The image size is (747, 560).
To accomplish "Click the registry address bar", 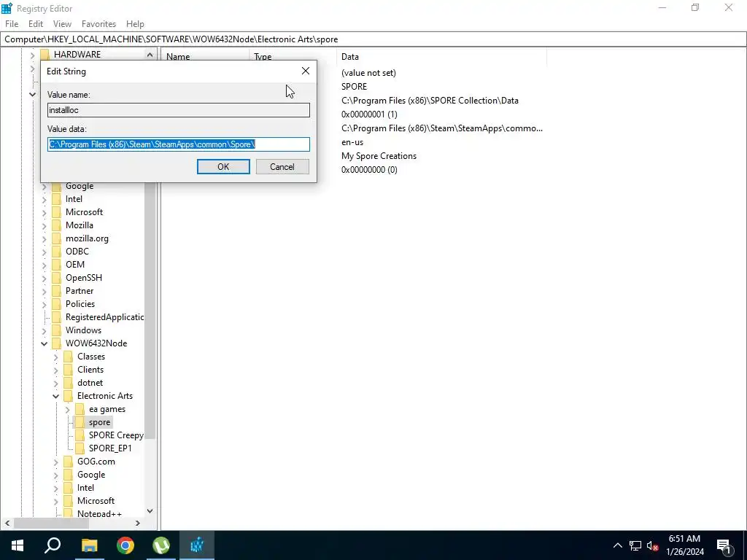I will coord(373,39).
